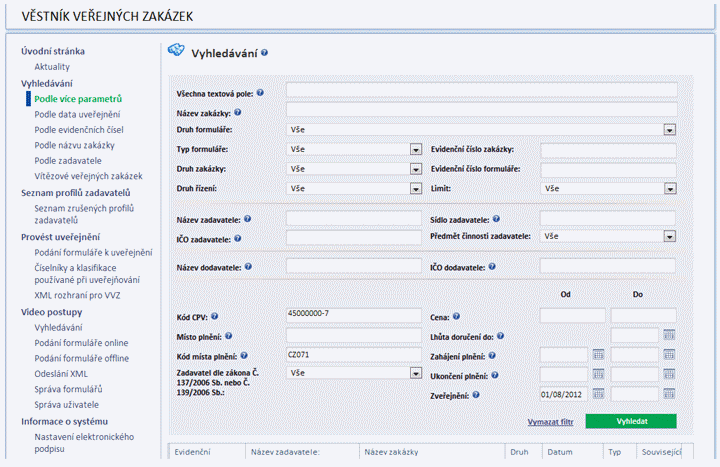
Task: Open Seznam profilů zadavatelů
Action: click(x=76, y=193)
